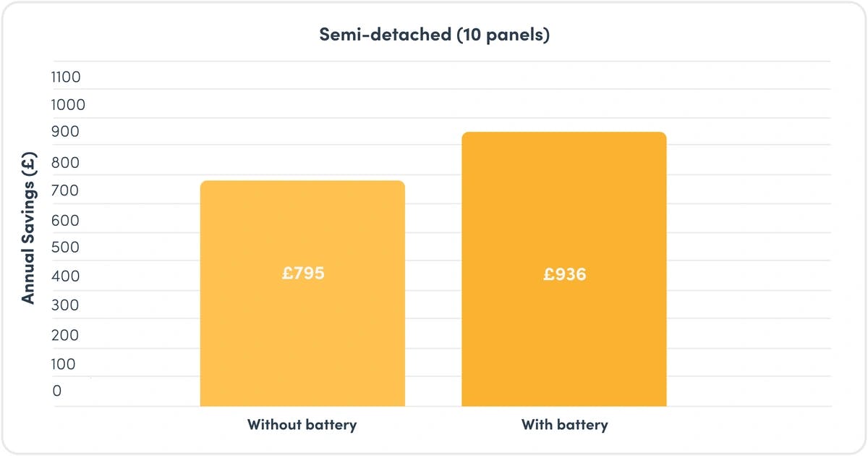The image size is (868, 456).
Task: Select the 400 y-axis tick label
Action: (66, 276)
